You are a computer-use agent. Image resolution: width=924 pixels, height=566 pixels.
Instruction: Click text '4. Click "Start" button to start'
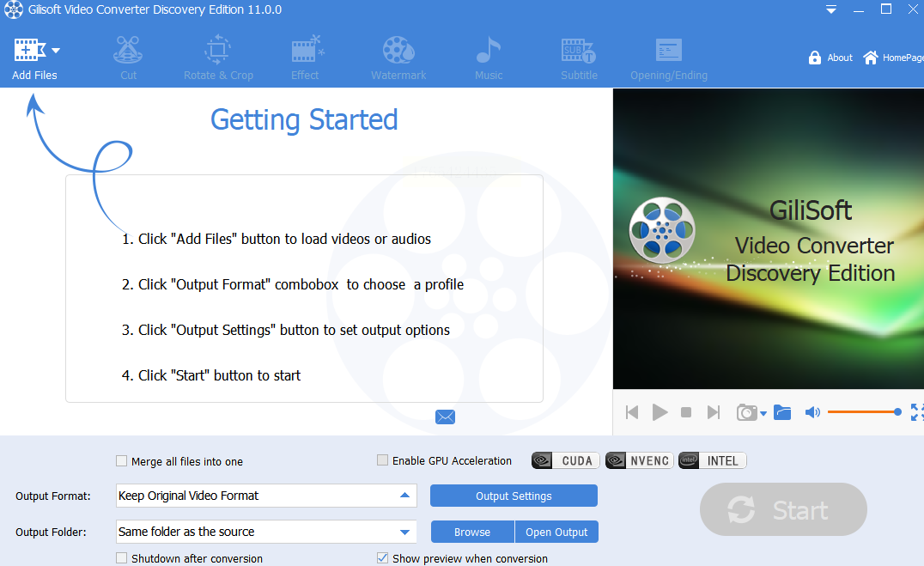[211, 375]
